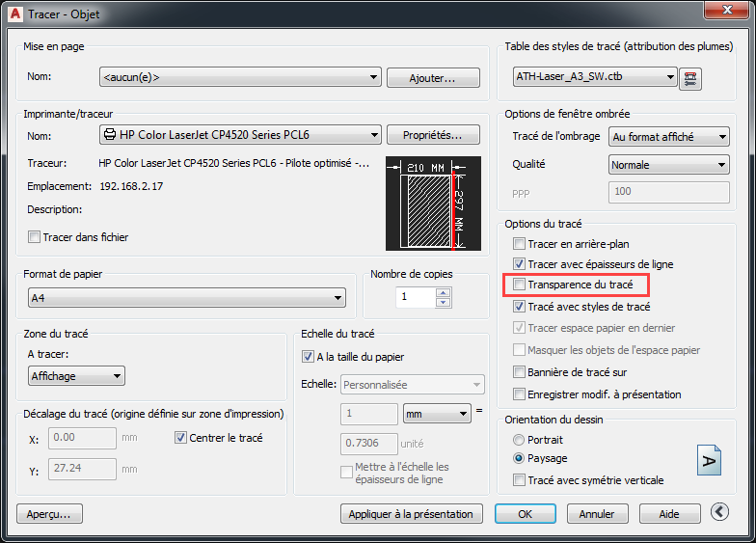Screen dimensions: 756x543
Task: Click the plot style table editor icon
Action: [x=689, y=77]
